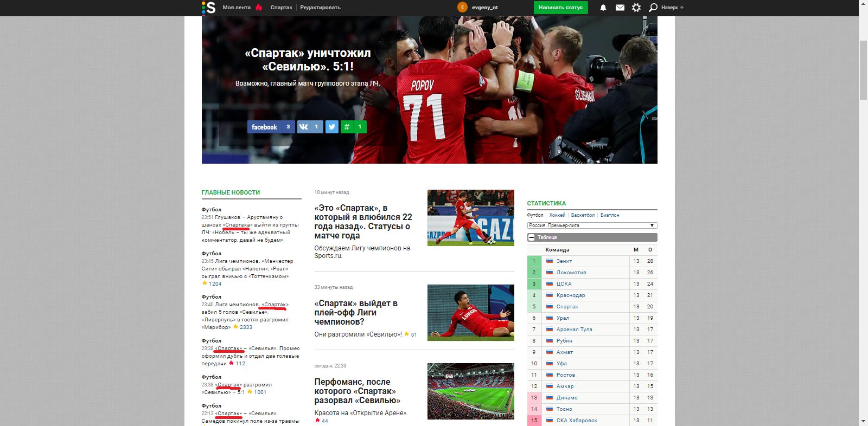Open the notifications bell icon
The height and width of the screenshot is (426, 868).
603,8
